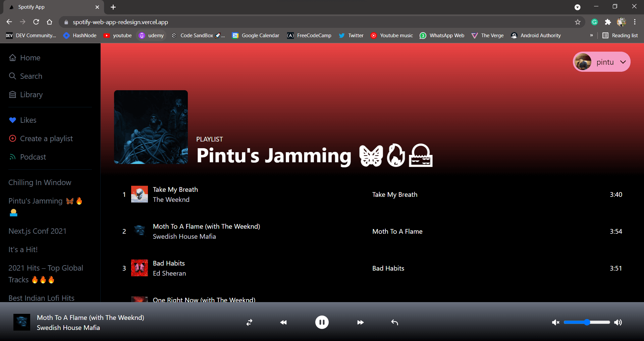Adjust the volume slider
The width and height of the screenshot is (644, 341).
pyautogui.click(x=587, y=322)
